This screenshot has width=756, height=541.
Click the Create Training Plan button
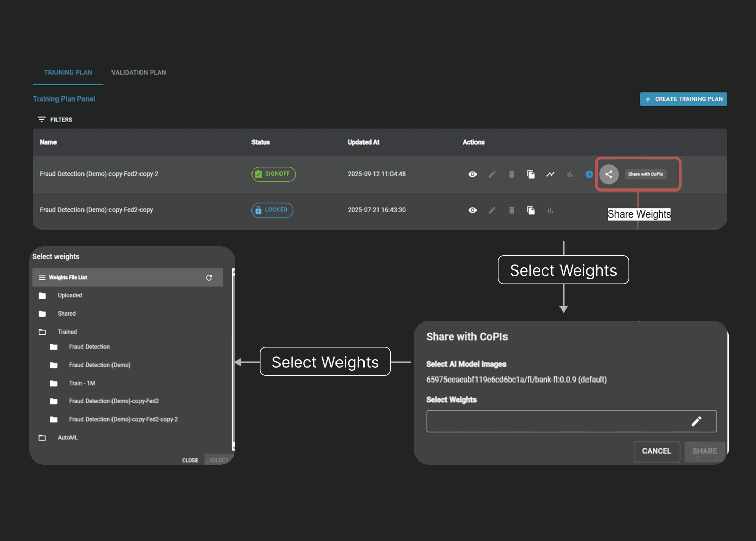[x=683, y=99]
